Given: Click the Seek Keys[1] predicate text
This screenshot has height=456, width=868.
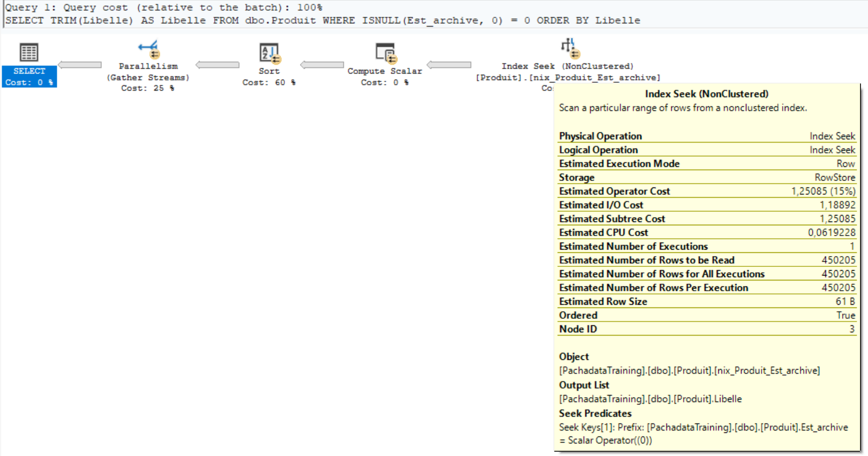Looking at the screenshot, I should 704,434.
